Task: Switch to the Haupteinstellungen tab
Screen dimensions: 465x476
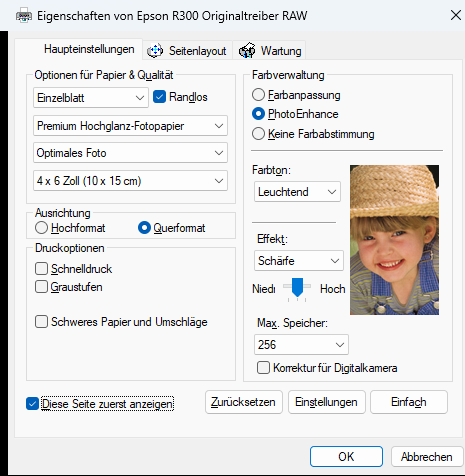Action: (x=89, y=49)
